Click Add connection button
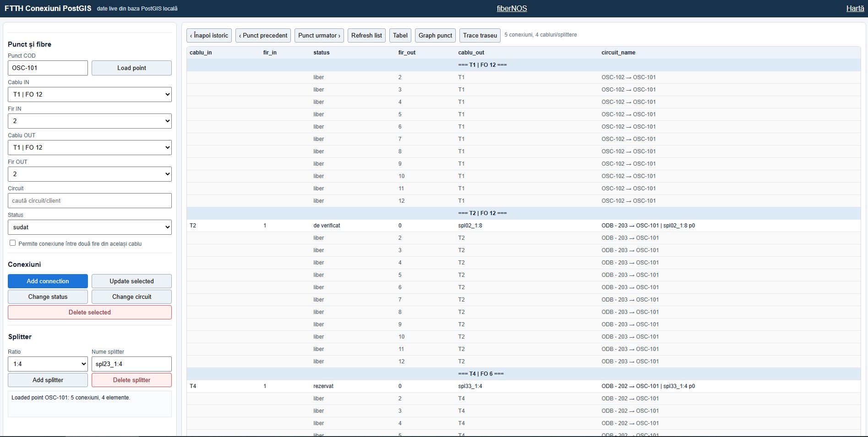This screenshot has width=868, height=437. pyautogui.click(x=48, y=281)
